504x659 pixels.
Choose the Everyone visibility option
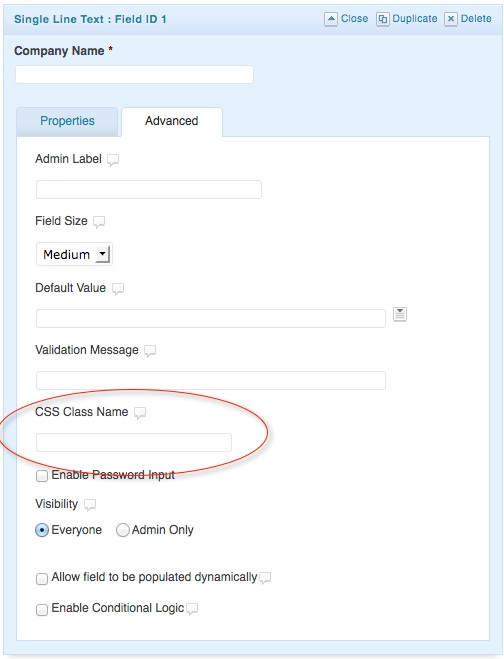coord(42,530)
